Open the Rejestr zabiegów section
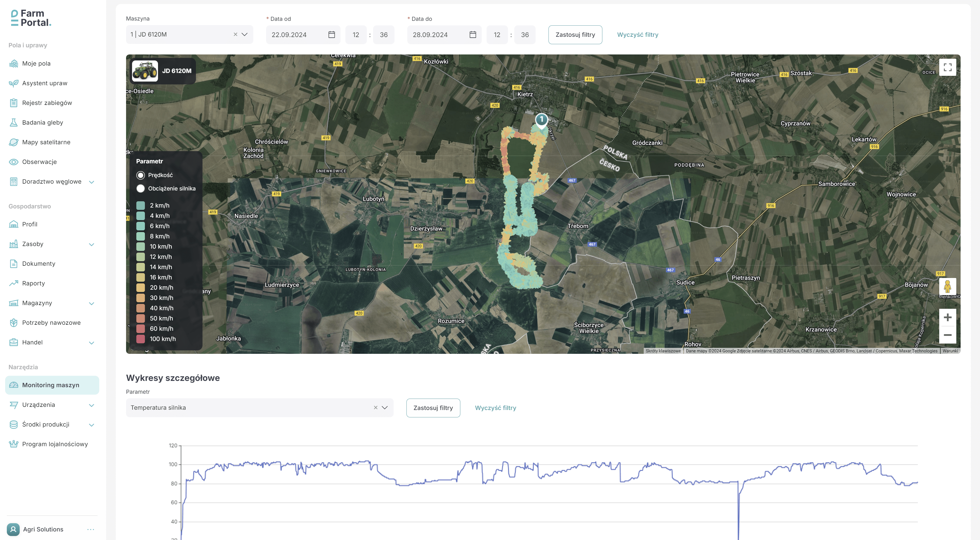 (47, 103)
